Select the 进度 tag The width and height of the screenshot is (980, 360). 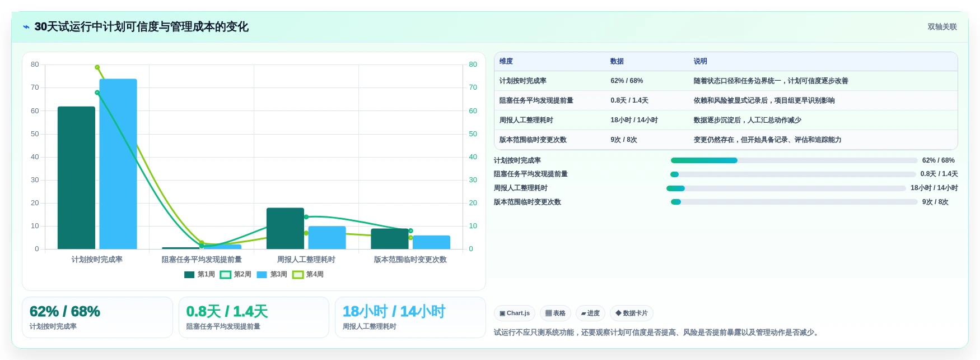590,313
